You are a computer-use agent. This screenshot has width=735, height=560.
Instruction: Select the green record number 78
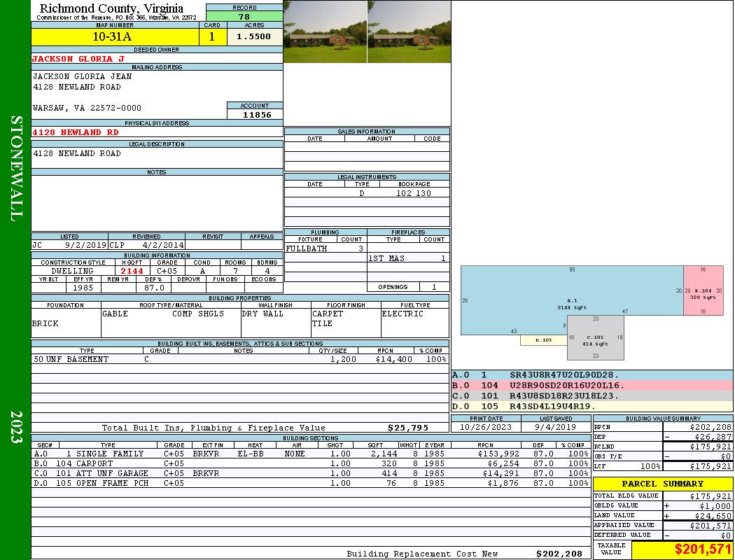point(244,17)
